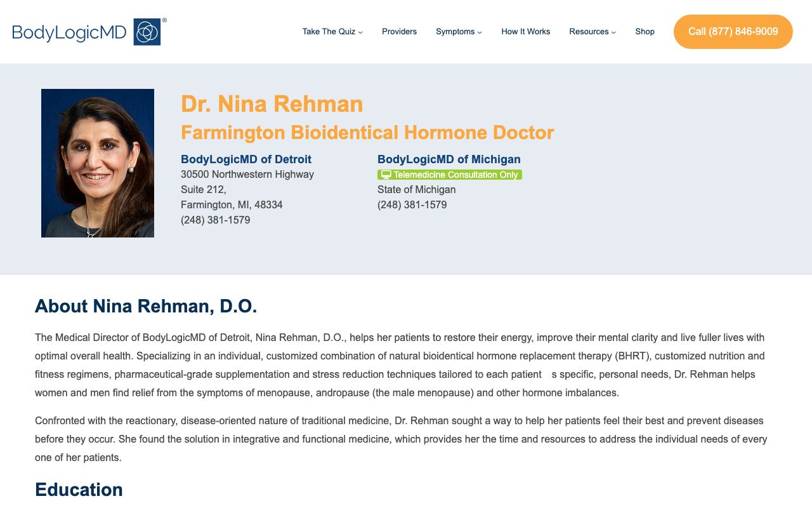Click Dr. Nina Rehman's portrait photo
Image resolution: width=812 pixels, height=508 pixels.
(97, 163)
